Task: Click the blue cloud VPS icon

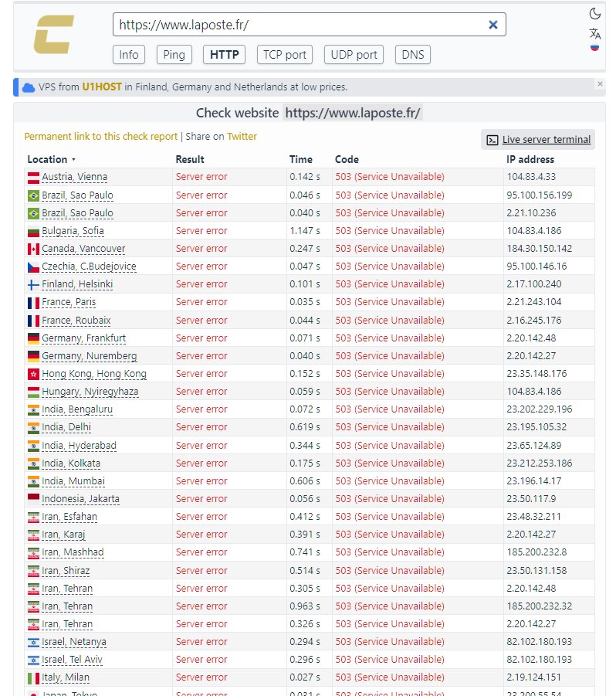Action: point(29,87)
